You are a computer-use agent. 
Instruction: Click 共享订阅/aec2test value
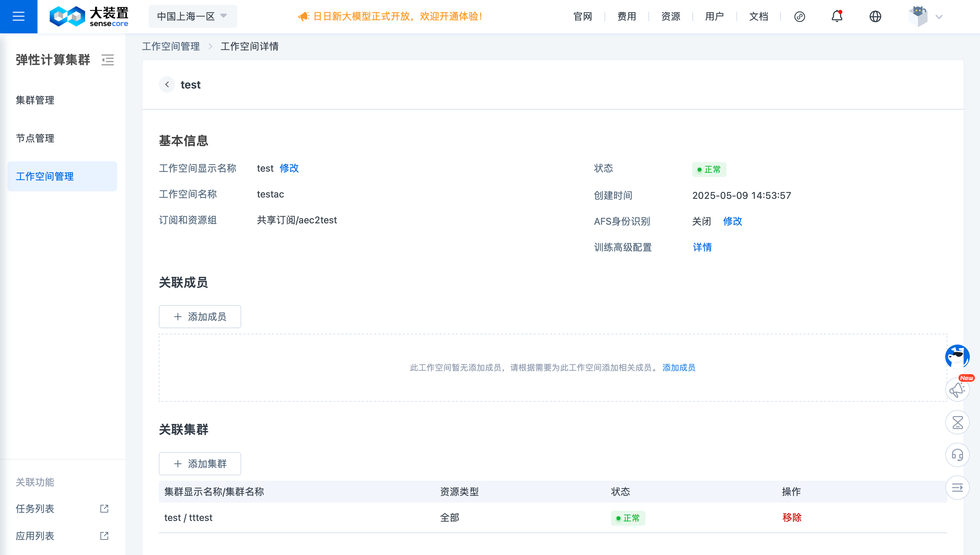click(x=297, y=220)
